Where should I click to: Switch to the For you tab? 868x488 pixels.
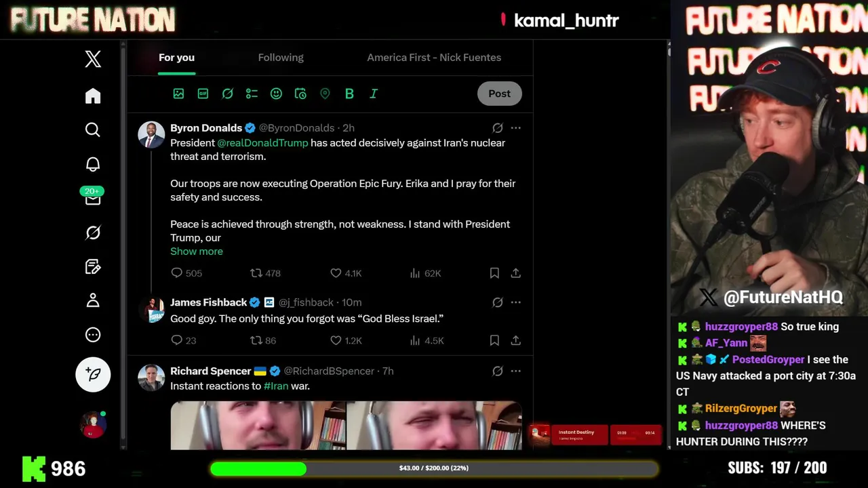[176, 58]
